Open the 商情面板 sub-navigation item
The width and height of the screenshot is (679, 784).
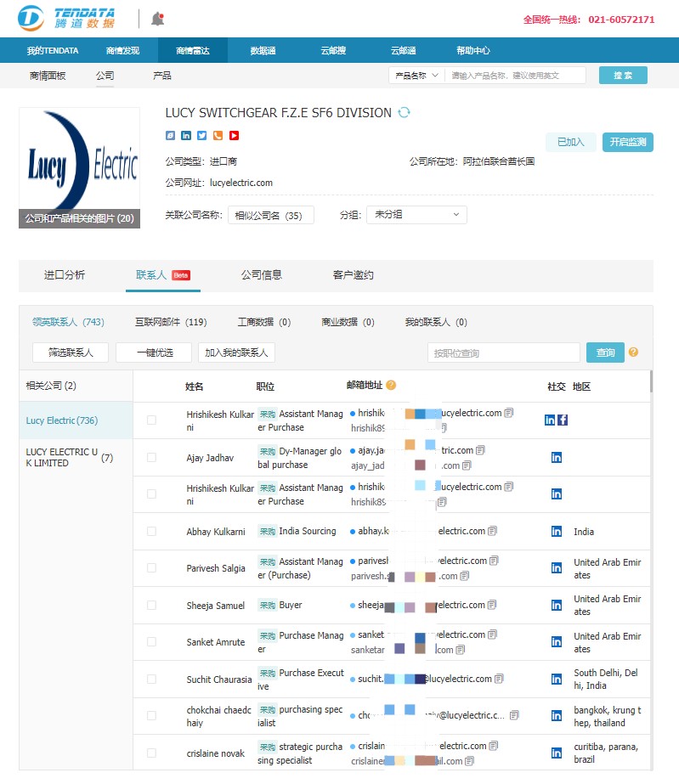48,76
